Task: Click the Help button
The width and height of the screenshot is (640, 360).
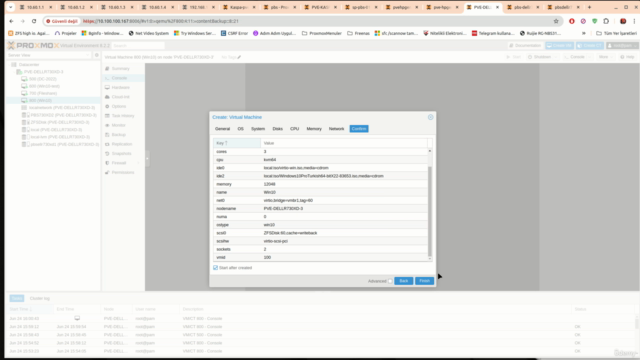Action: [627, 57]
